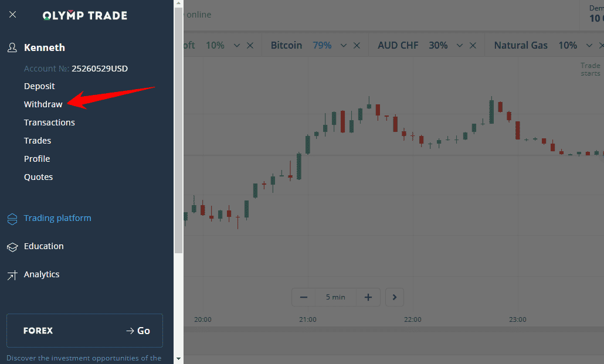The height and width of the screenshot is (364, 604).
Task: Close the AUD CHF asset tab
Action: (473, 46)
